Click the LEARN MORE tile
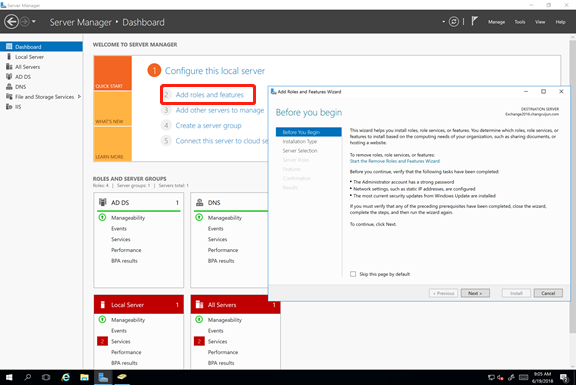This screenshot has width=577, height=386. [113, 144]
